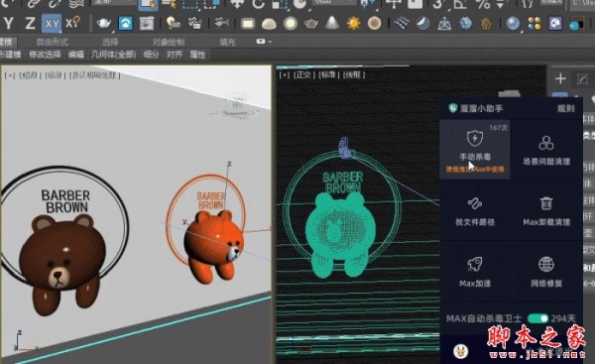The height and width of the screenshot is (364, 595).
Task: Click Max卸载清理 uninstall cleanup button
Action: [546, 210]
